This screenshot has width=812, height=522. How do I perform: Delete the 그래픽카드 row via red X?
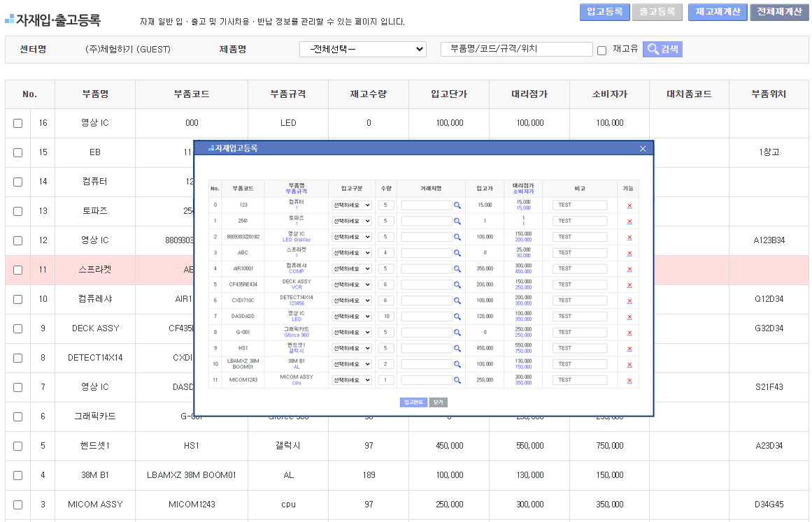629,333
